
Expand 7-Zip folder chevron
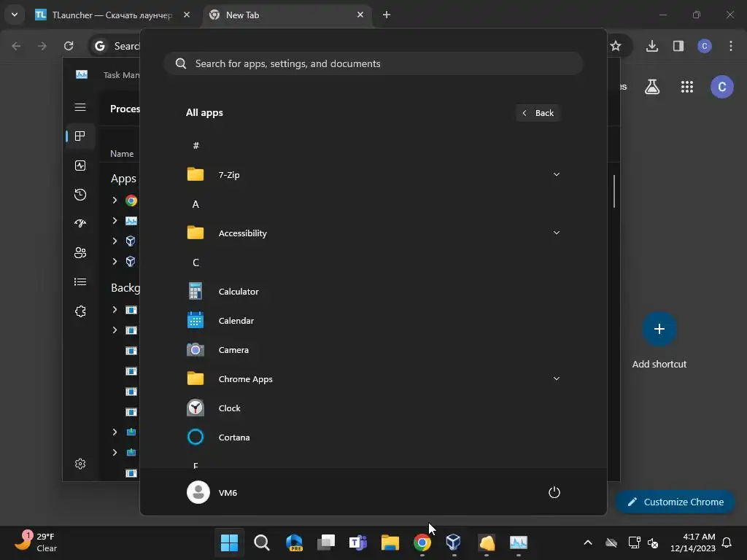coord(556,174)
